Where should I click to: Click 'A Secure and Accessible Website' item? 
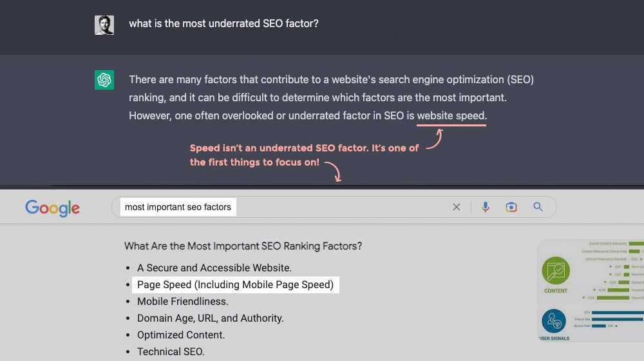(214, 268)
